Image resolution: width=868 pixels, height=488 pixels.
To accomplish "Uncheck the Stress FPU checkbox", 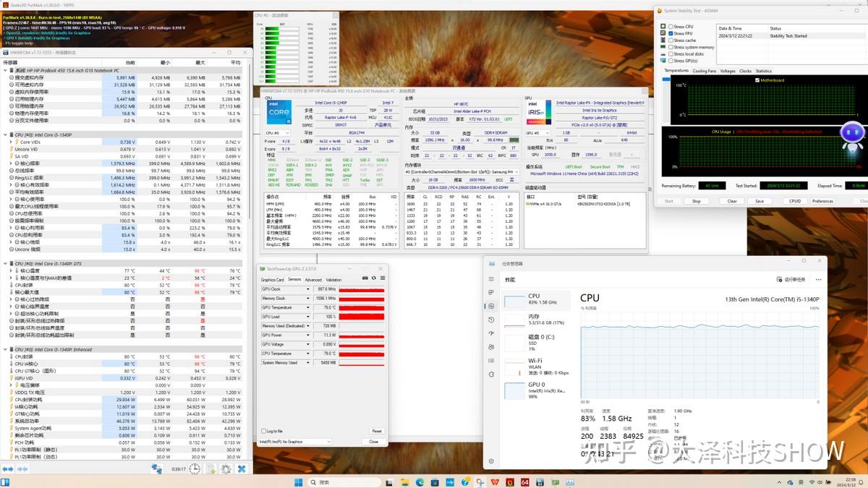I will click(671, 33).
